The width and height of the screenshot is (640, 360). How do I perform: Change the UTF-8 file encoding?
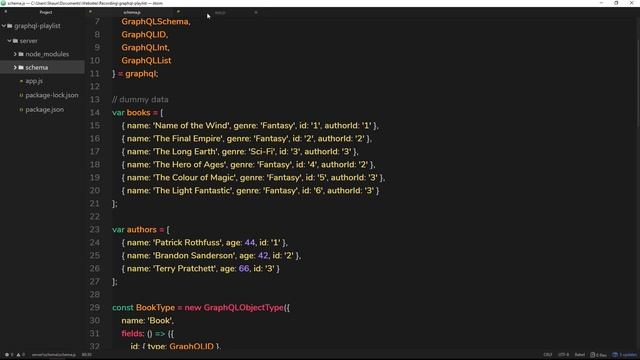pyautogui.click(x=564, y=355)
